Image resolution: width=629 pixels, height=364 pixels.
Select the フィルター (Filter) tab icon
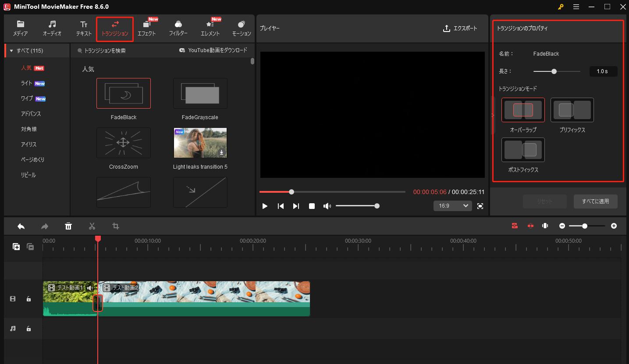tap(178, 28)
